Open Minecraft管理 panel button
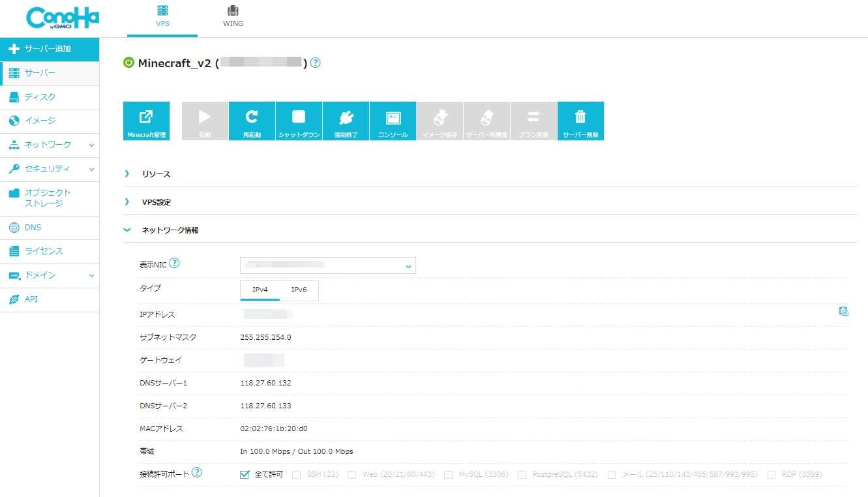 (146, 121)
